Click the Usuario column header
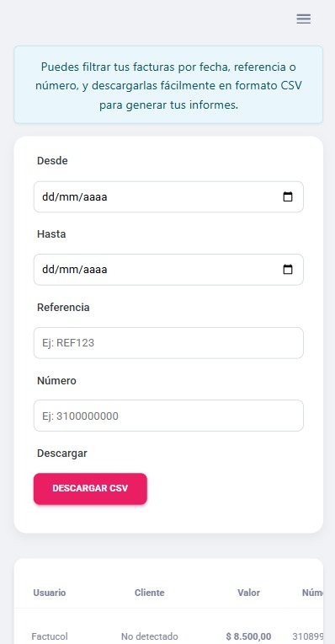 click(50, 593)
